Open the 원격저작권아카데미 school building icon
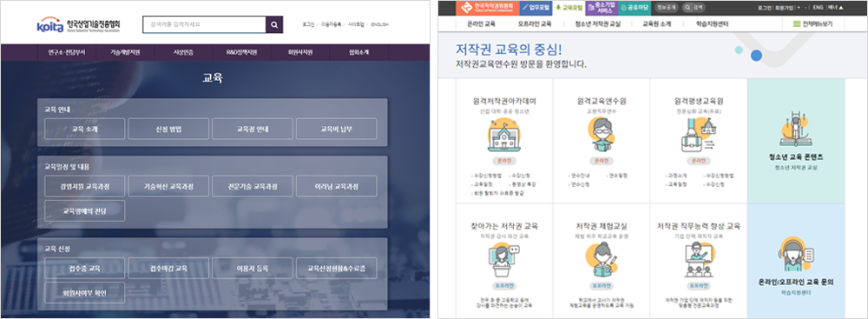This screenshot has height=319, width=868. pos(503,136)
